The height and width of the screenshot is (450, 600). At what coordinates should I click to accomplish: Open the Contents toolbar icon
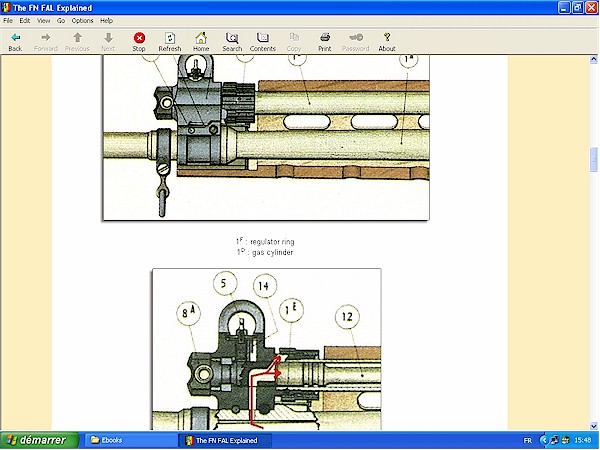click(262, 42)
